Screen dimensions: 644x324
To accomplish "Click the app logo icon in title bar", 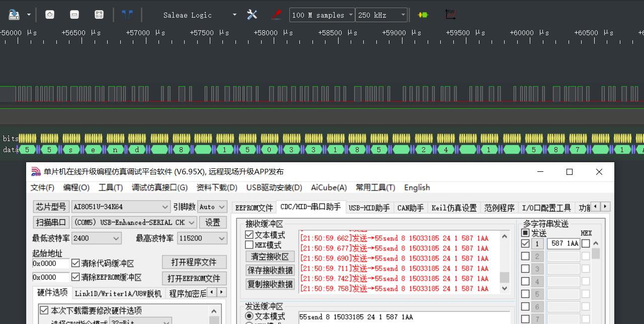I will click(36, 172).
